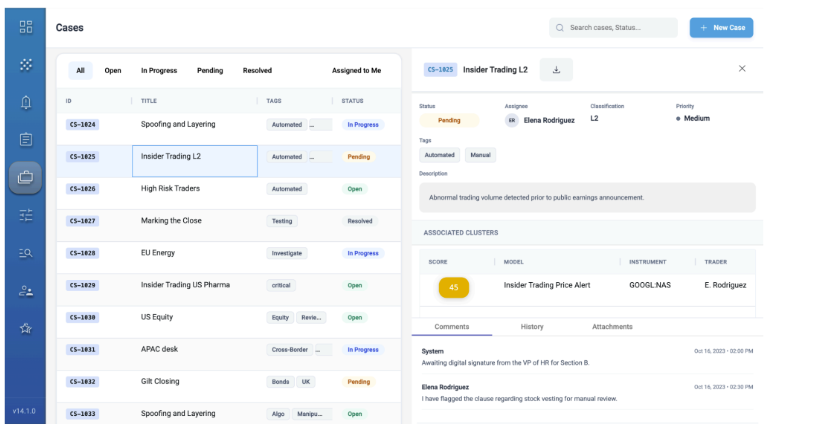Click the clipboard reports icon in sidebar
Screen dimensions: 838x427
(x=26, y=139)
